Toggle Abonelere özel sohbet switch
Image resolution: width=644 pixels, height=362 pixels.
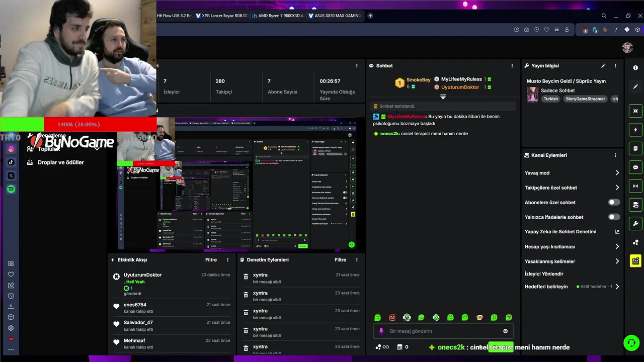click(x=614, y=202)
